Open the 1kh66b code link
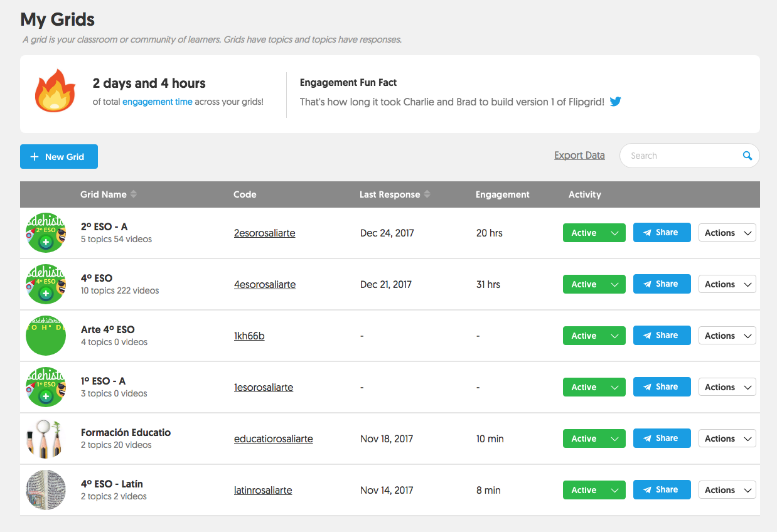 click(249, 336)
